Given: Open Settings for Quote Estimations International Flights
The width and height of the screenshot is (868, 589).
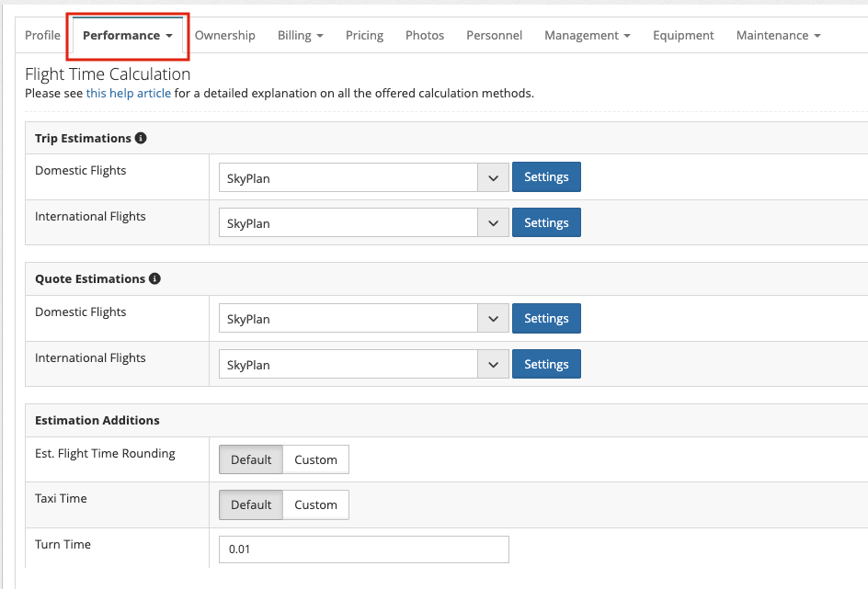Looking at the screenshot, I should (546, 364).
